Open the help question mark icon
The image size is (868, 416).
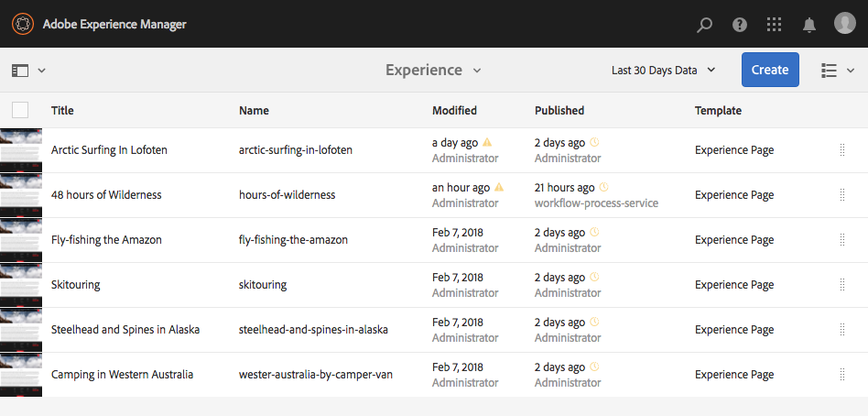point(740,25)
